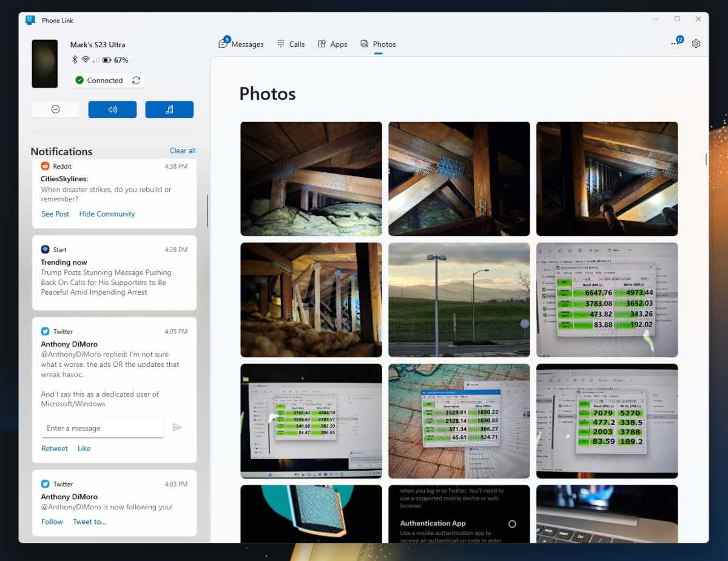The height and width of the screenshot is (561, 728).
Task: Click the Twitter icon in the 4:05 notification
Action: 45,331
